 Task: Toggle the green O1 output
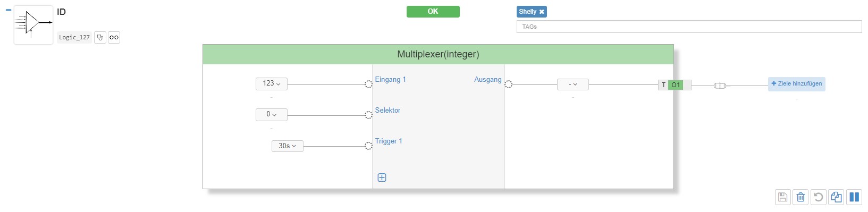tap(676, 85)
